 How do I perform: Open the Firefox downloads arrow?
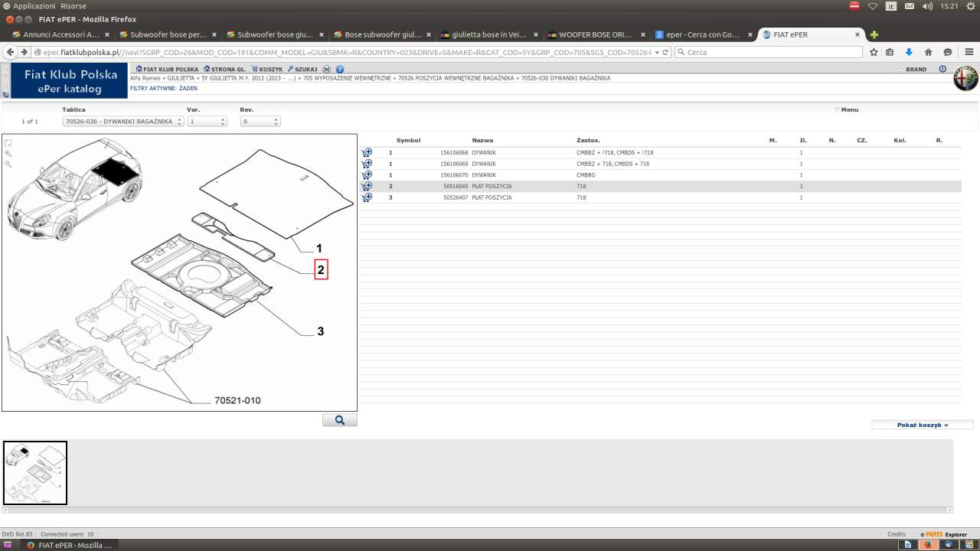pos(909,52)
